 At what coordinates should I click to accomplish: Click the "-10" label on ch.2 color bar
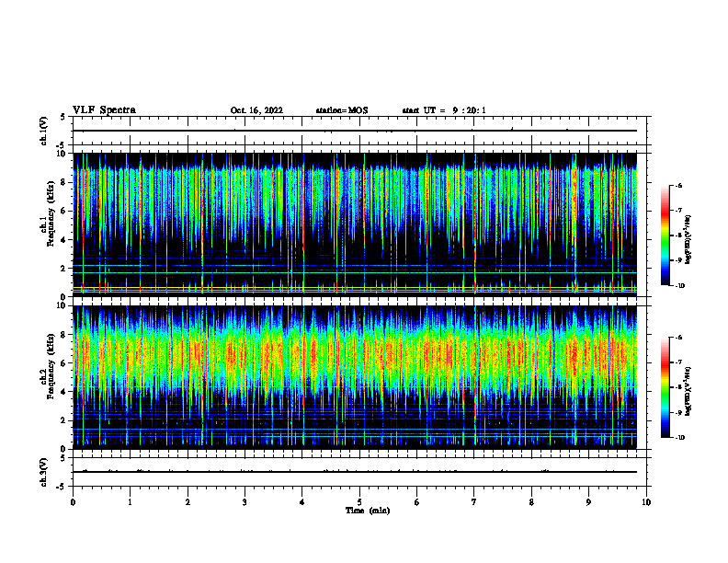(x=680, y=438)
